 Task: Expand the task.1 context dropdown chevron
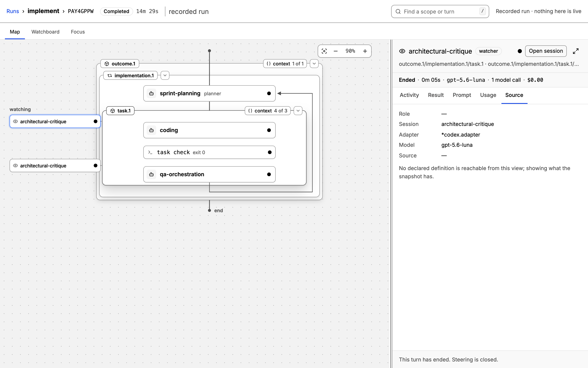(x=298, y=111)
